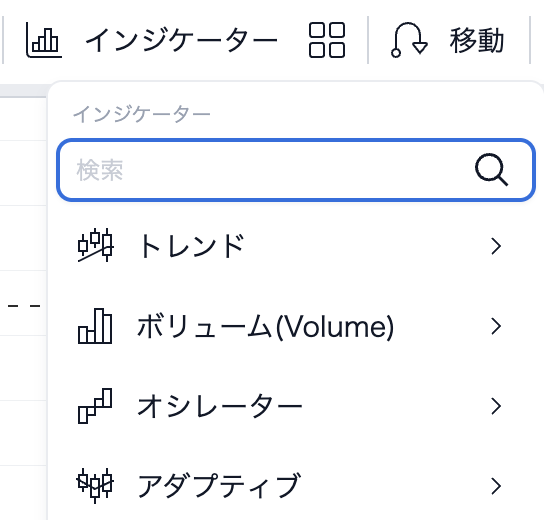The image size is (544, 520).
Task: Focus the 検索 search input field
Action: 296,170
